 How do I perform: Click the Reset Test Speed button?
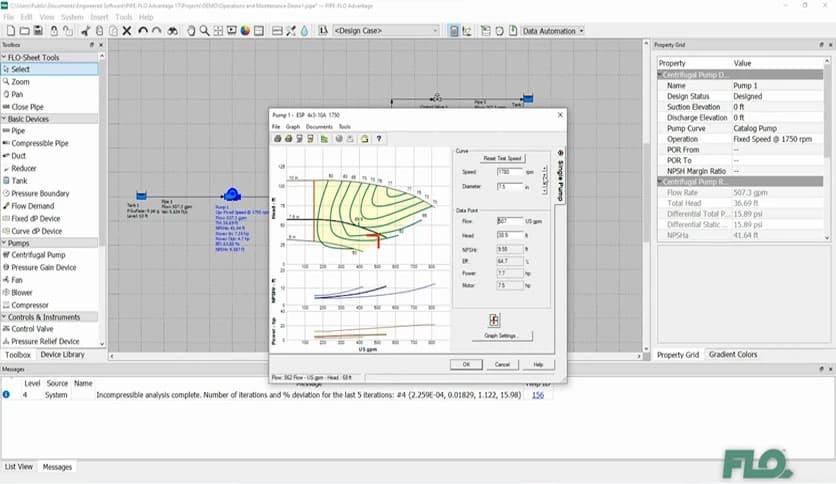(x=502, y=158)
